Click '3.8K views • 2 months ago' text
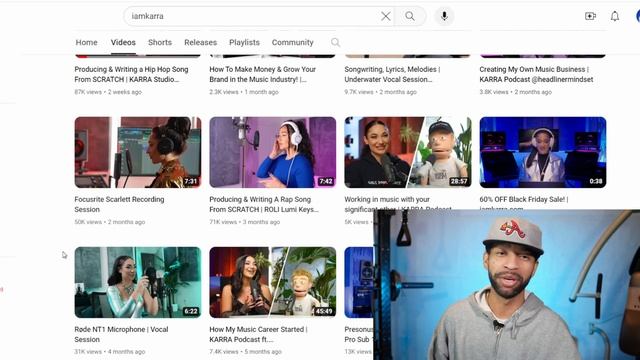640x360 pixels. pyautogui.click(x=516, y=92)
